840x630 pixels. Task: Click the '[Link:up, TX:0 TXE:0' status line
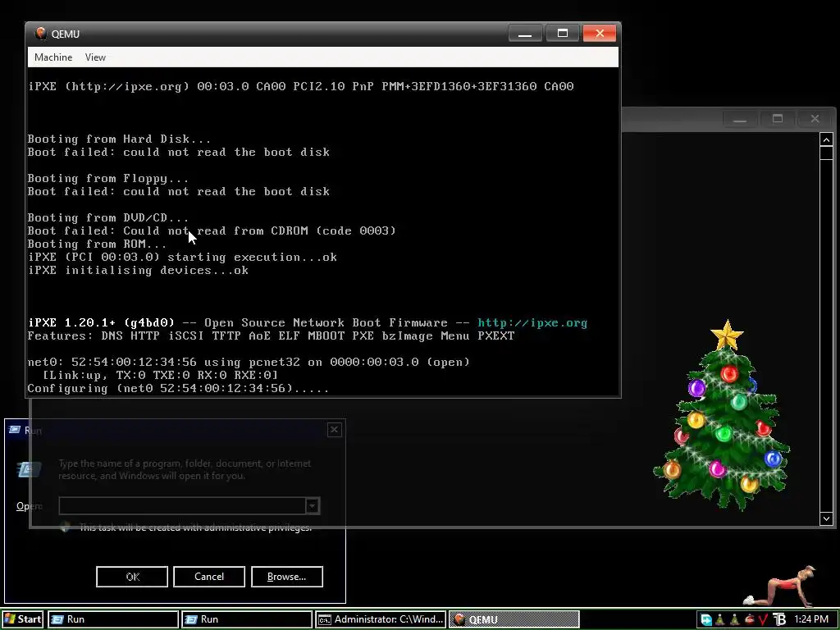[160, 375]
